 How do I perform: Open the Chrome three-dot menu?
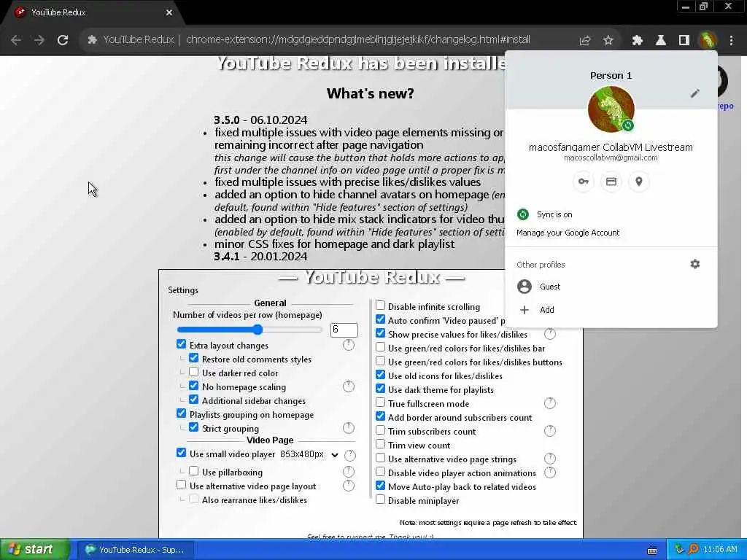731,41
